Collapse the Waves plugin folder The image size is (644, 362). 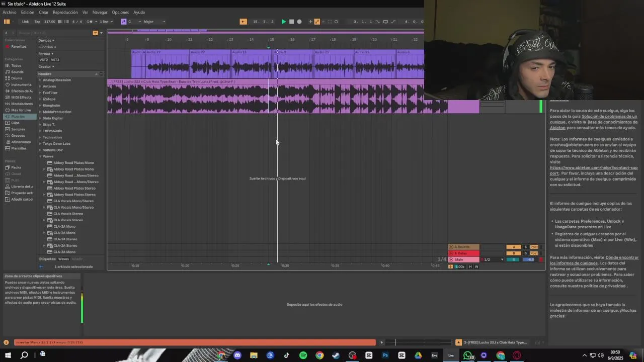pyautogui.click(x=40, y=156)
